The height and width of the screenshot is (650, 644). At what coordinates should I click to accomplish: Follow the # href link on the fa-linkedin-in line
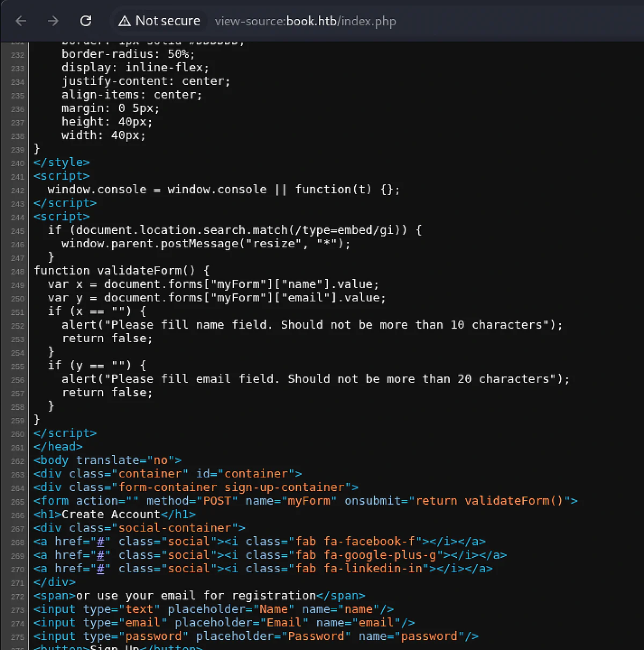100,568
